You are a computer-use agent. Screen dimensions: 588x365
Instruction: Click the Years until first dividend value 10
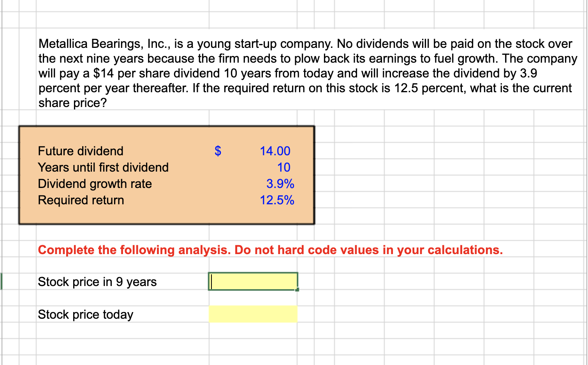tap(283, 167)
